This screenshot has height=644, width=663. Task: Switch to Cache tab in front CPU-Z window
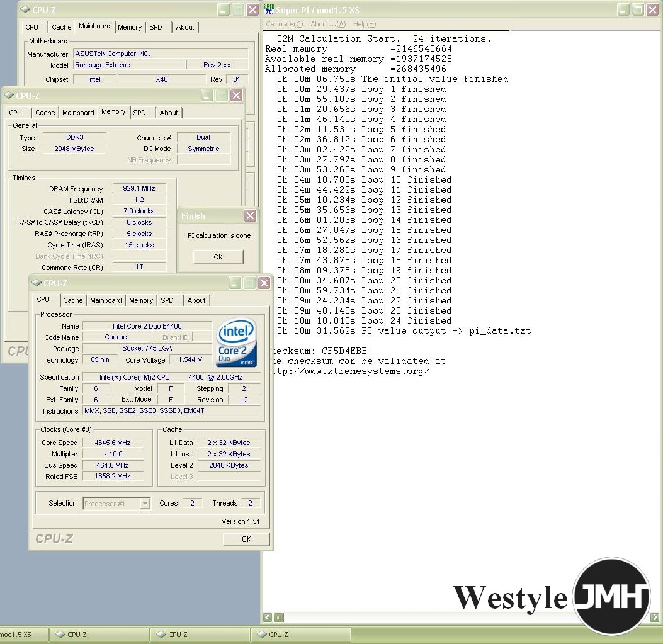[x=73, y=300]
